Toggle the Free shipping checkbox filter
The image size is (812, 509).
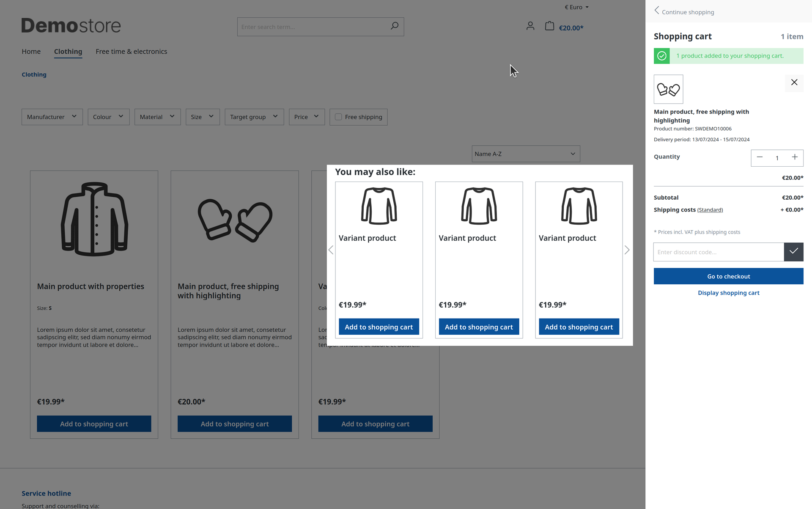(338, 117)
